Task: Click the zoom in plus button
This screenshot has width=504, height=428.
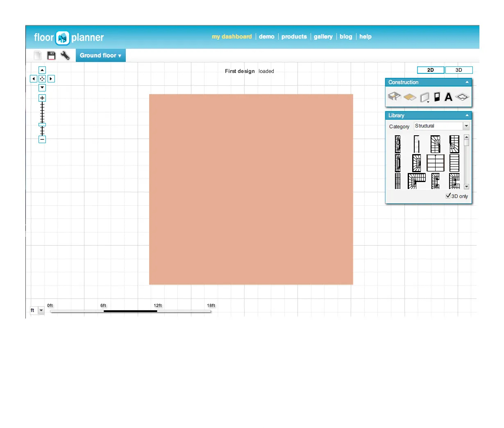Action: tap(42, 98)
